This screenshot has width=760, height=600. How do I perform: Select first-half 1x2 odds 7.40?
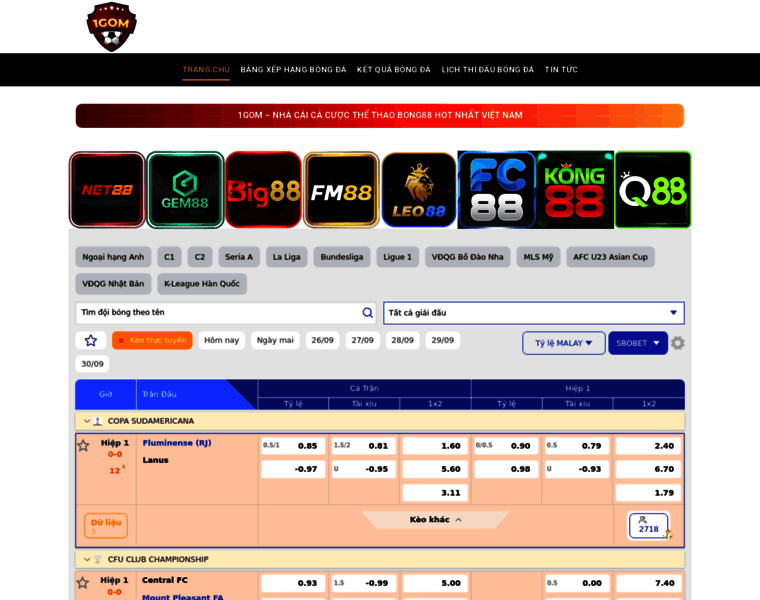tap(649, 583)
